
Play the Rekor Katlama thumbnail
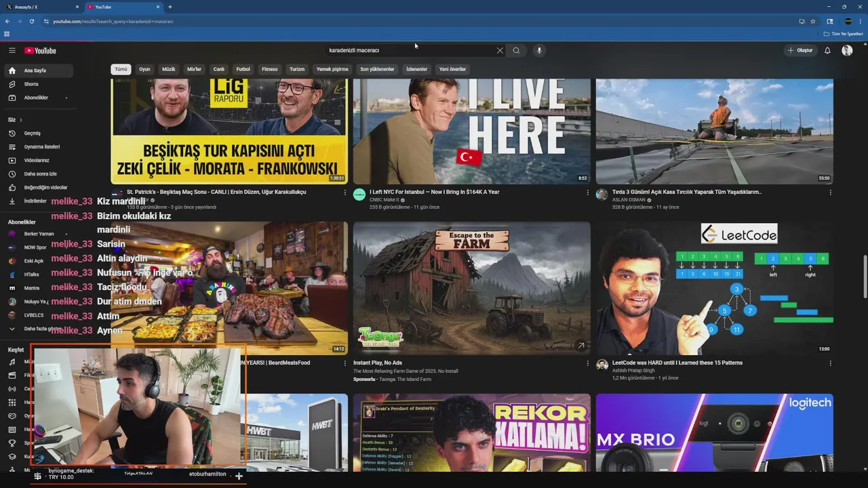pos(471,433)
